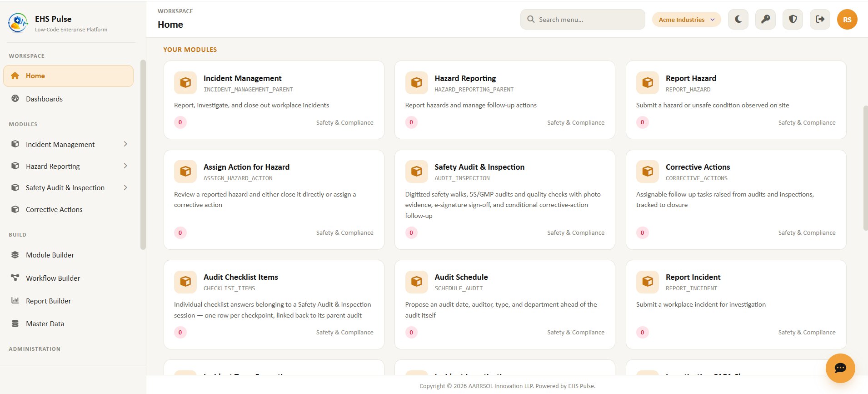Click the main page vertical scrollbar
This screenshot has width=868, height=394.
coord(865,168)
